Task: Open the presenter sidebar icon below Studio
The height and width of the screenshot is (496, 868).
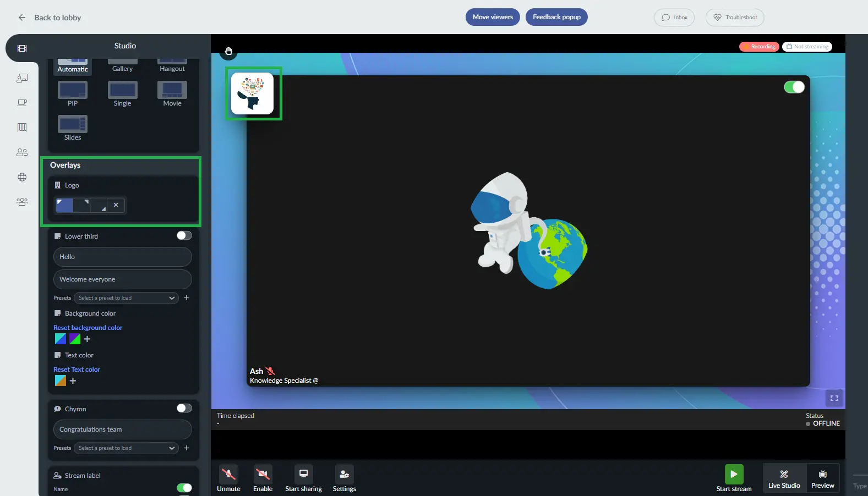Action: (22, 78)
